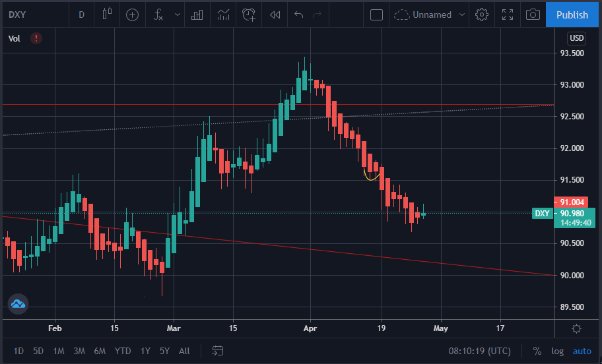602x364 pixels.
Task: Select the 1M date range
Action: coord(58,351)
